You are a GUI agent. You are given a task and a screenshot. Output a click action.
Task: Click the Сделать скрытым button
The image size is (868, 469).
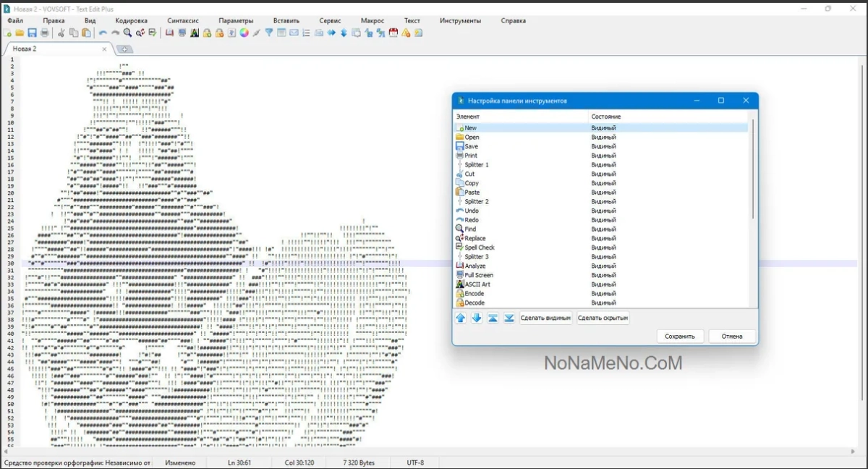603,318
